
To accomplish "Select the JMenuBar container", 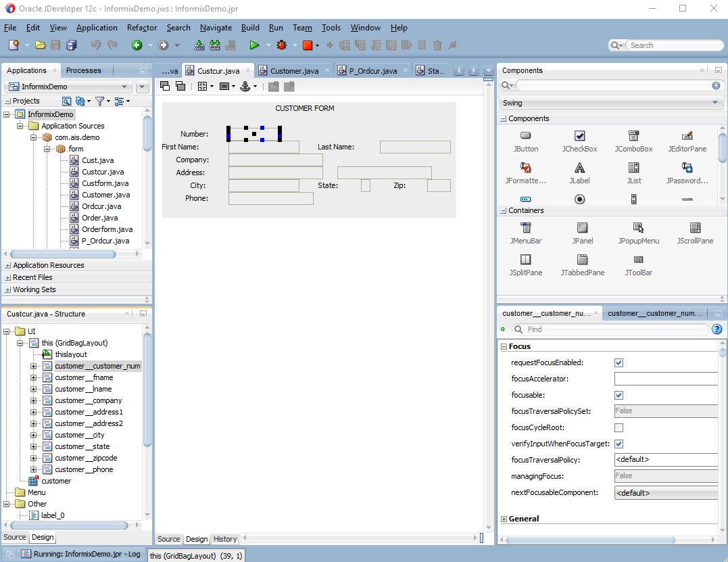I will (526, 233).
